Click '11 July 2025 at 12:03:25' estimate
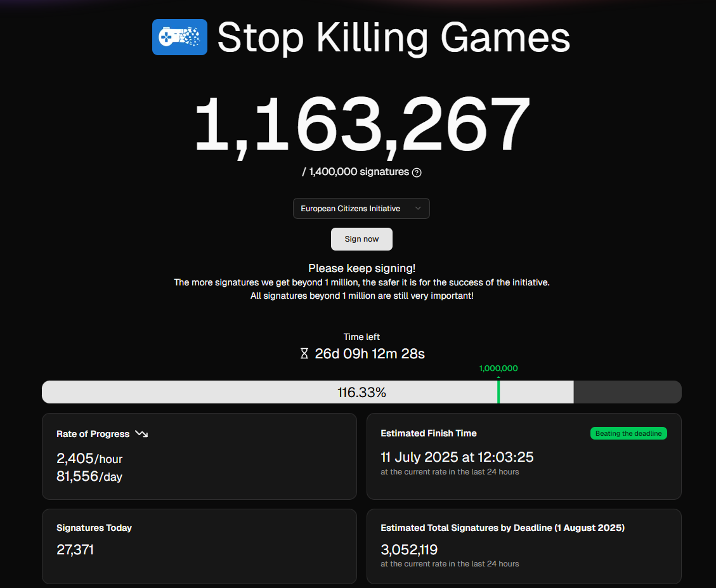The image size is (716, 588). point(457,457)
